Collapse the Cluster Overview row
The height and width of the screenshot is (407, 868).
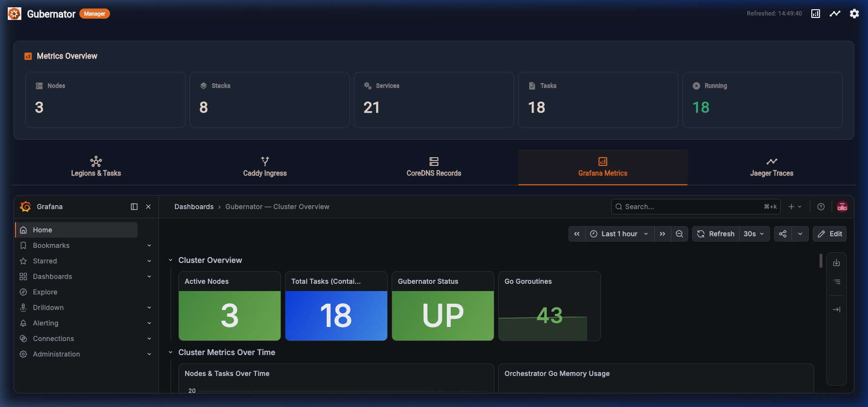coord(171,260)
